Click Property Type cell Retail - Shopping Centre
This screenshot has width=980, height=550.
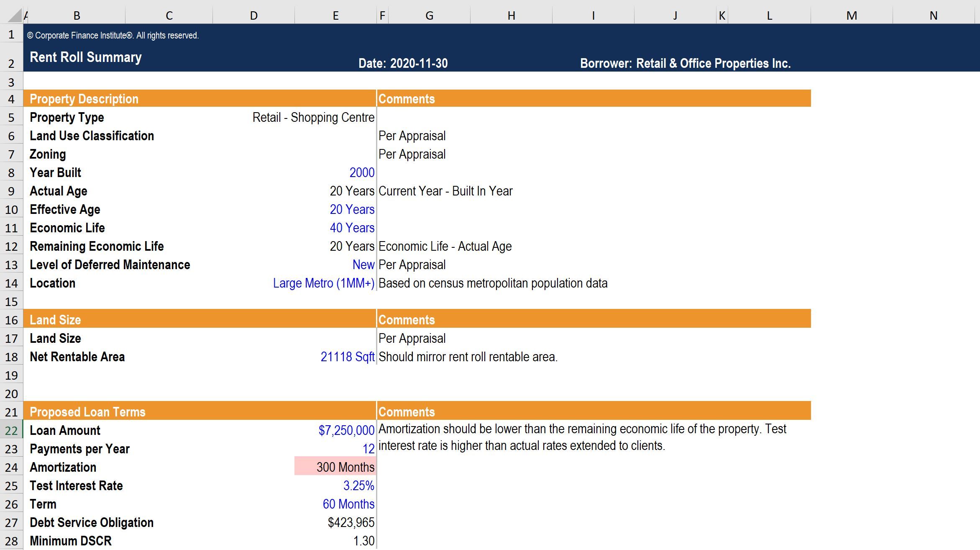tap(313, 118)
